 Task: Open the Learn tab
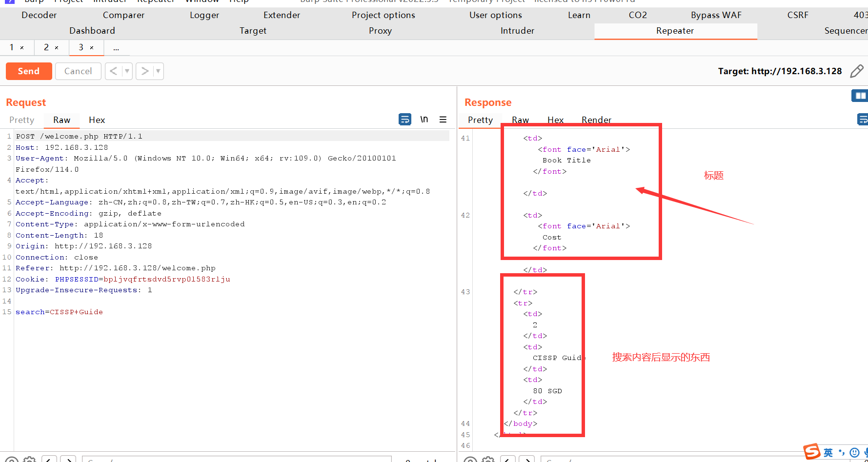(579, 15)
